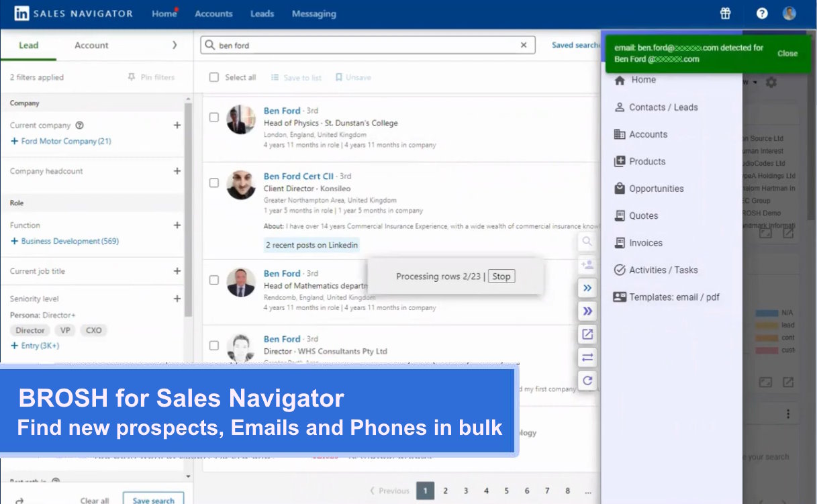Open the Opportunities bag icon
Image resolution: width=817 pixels, height=504 pixels.
pyautogui.click(x=620, y=189)
